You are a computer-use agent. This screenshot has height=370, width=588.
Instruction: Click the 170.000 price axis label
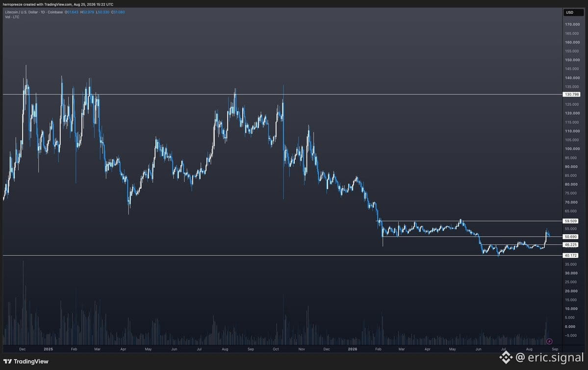coord(572,25)
